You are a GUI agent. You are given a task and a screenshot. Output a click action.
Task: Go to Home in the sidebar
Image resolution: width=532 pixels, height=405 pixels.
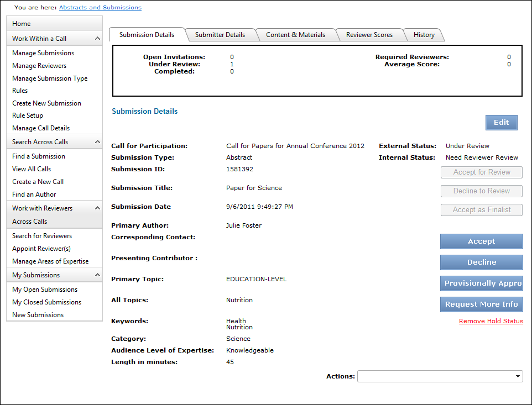pos(22,24)
